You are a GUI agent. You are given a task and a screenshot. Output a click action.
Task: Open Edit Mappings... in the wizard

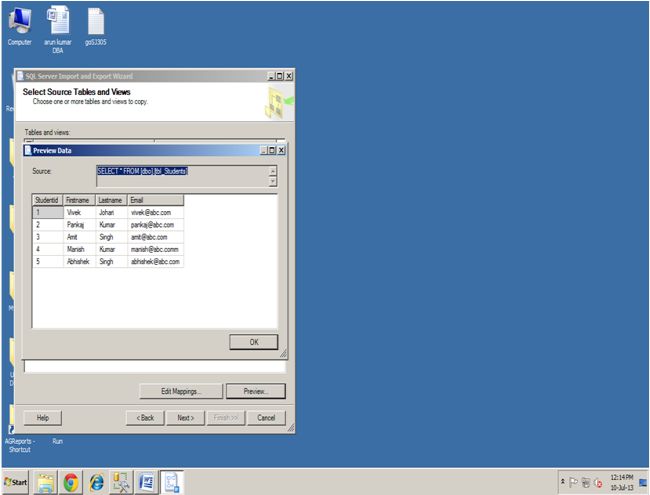(x=181, y=391)
